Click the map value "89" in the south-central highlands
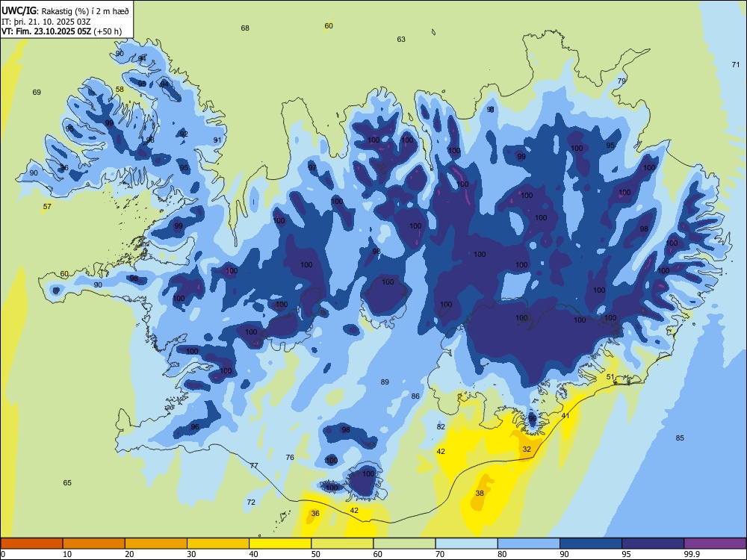The height and width of the screenshot is (560, 747). [385, 382]
